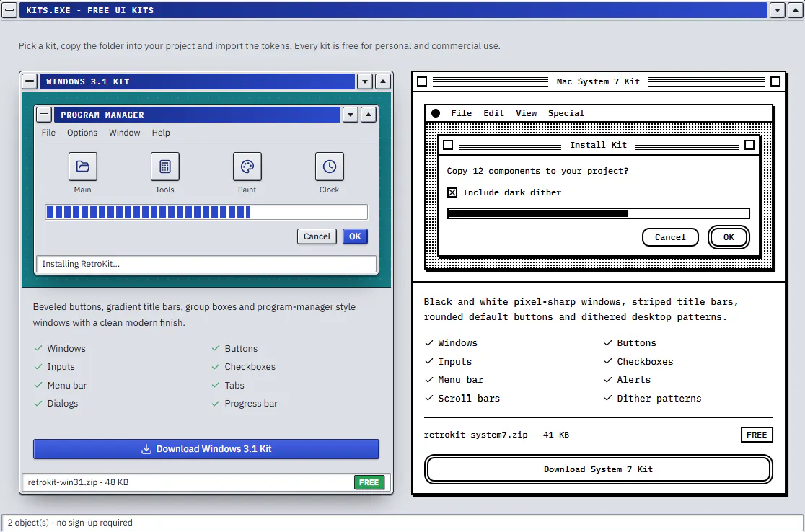The image size is (805, 532).
Task: Open the Main program group icon
Action: [x=83, y=167]
